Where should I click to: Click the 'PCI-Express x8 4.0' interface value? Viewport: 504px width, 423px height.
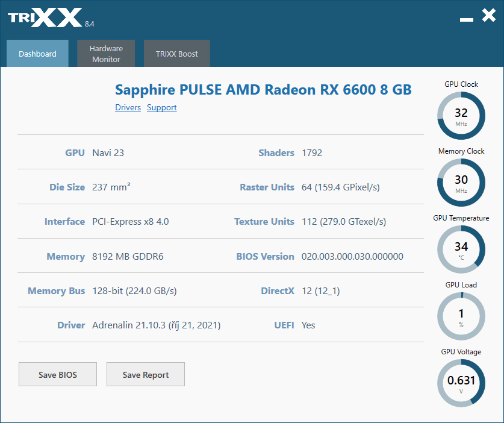click(131, 222)
